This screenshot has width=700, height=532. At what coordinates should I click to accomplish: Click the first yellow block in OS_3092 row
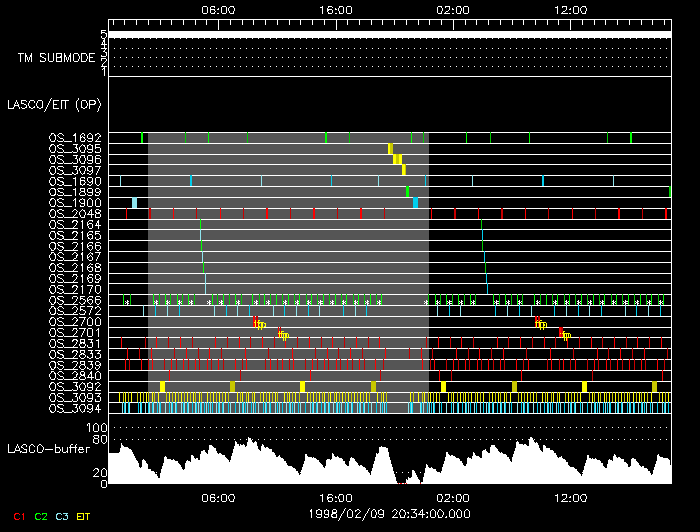click(x=163, y=387)
